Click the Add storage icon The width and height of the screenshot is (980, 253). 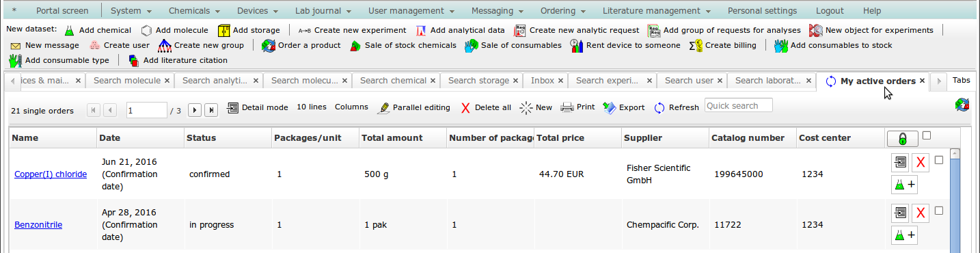(x=223, y=30)
